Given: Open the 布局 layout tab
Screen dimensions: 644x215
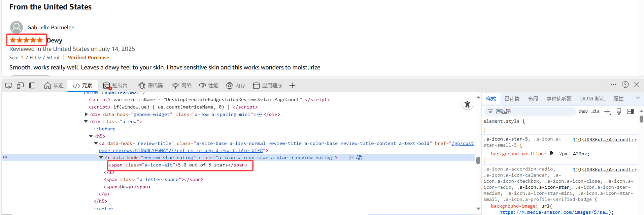Looking at the screenshot, I should pyautogui.click(x=533, y=99).
